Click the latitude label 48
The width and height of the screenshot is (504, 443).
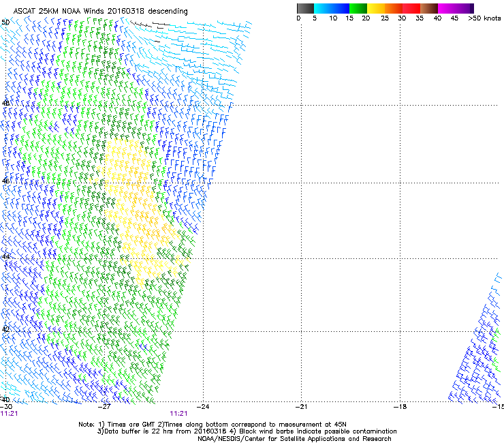(5, 104)
